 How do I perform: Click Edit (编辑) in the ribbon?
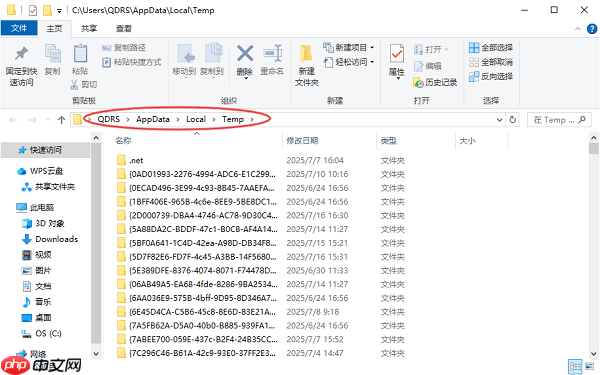tap(428, 66)
